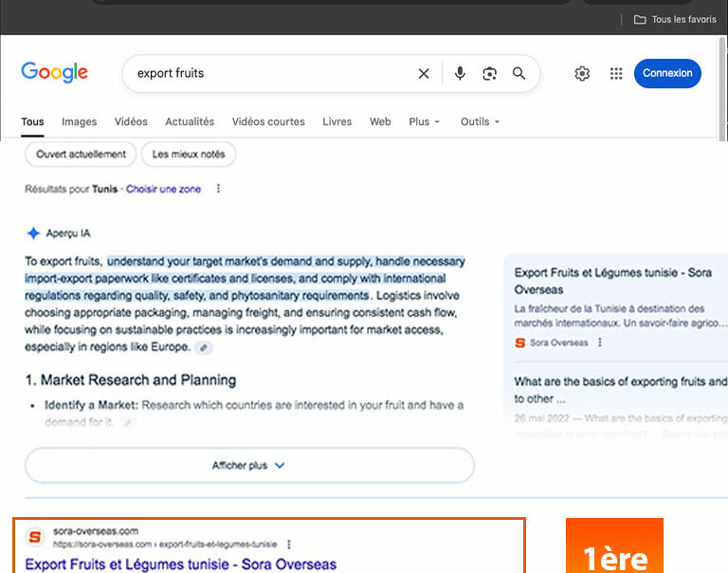728x573 pixels.
Task: Clear the search box with X icon
Action: (x=424, y=73)
